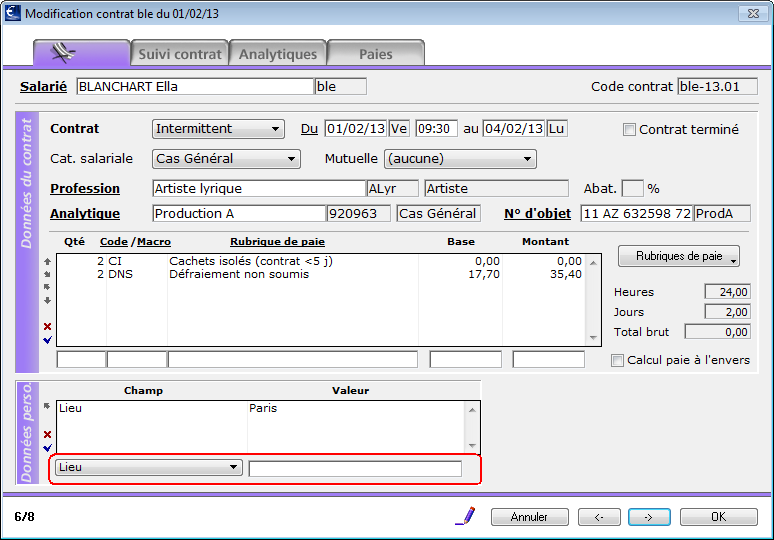Click red X delete icon next to rubrics list
The height and width of the screenshot is (540, 774).
pos(47,326)
